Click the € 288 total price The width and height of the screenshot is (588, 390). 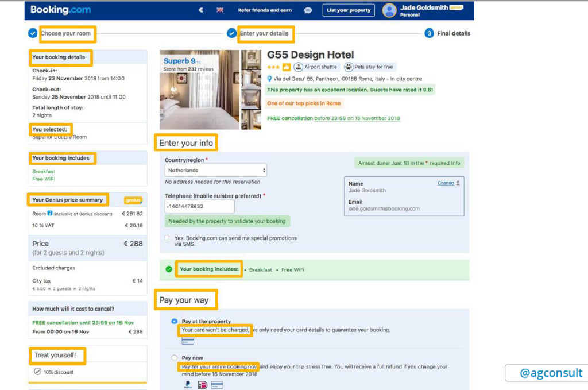(133, 244)
